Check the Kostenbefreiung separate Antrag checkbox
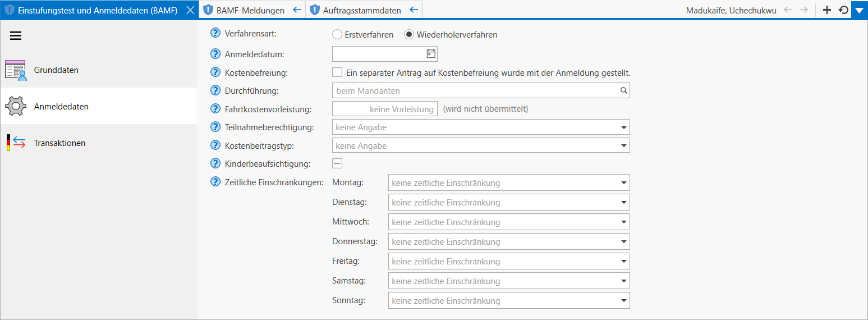 [337, 72]
